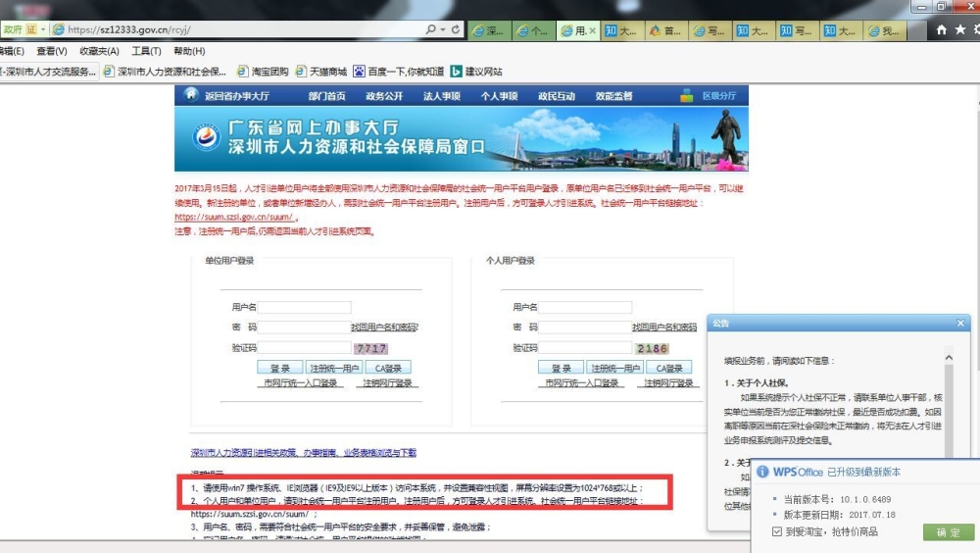
Task: Open favorites via the star icon
Action: (x=960, y=29)
